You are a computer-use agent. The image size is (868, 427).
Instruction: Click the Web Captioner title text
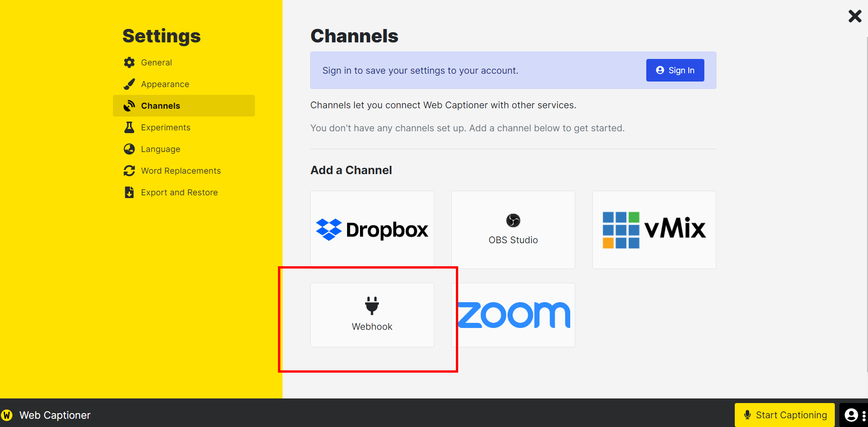pyautogui.click(x=55, y=415)
